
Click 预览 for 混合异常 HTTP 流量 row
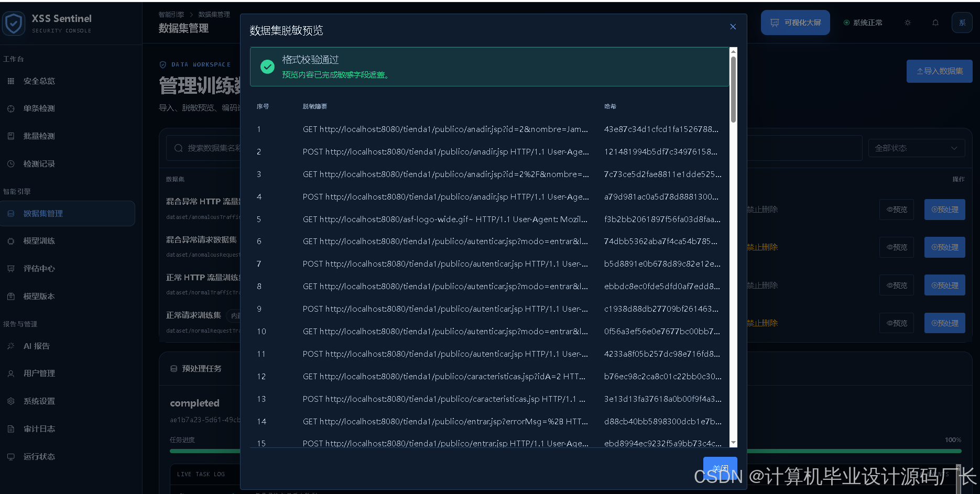click(897, 210)
